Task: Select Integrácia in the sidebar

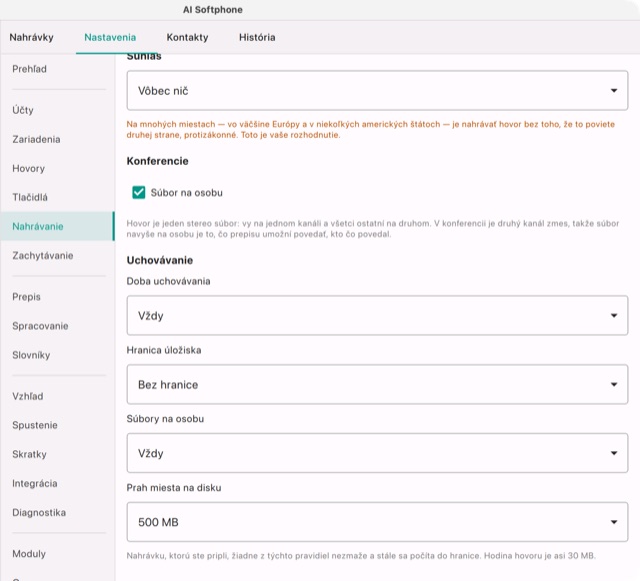Action: [57, 483]
